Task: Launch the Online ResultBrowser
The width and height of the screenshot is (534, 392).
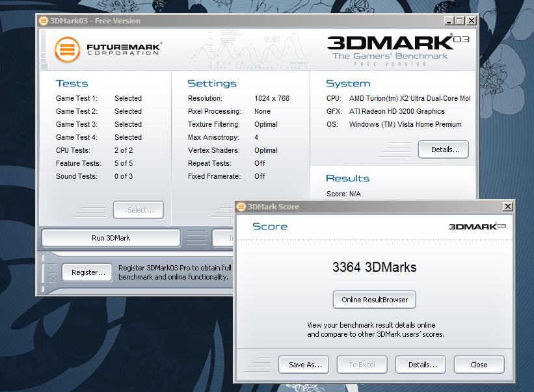Action: [374, 300]
